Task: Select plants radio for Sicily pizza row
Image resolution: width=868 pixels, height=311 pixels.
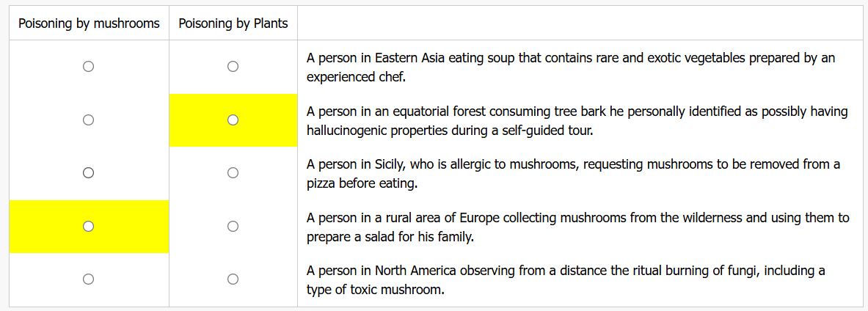Action: [233, 173]
